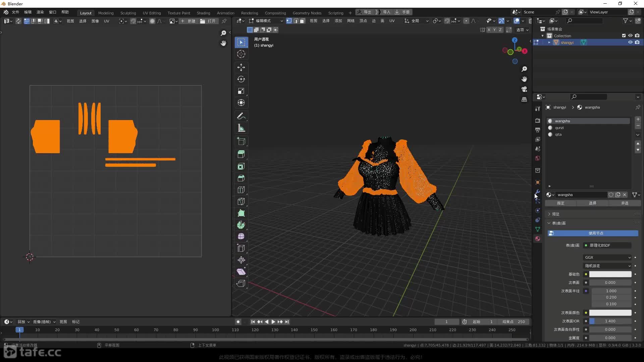Open the GGX distribution dropdown
This screenshot has height=362, width=644.
[x=607, y=257]
